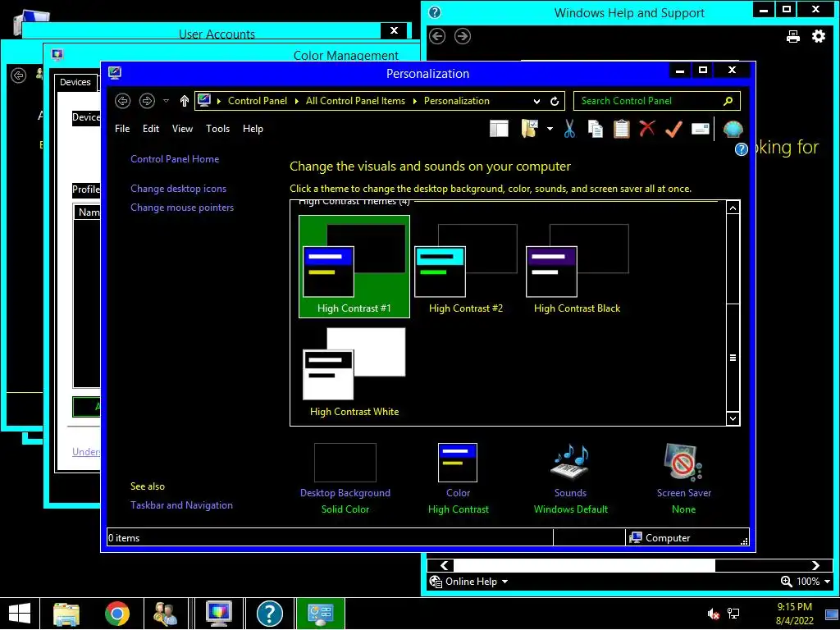
Task: Open the File menu
Action: (x=122, y=129)
